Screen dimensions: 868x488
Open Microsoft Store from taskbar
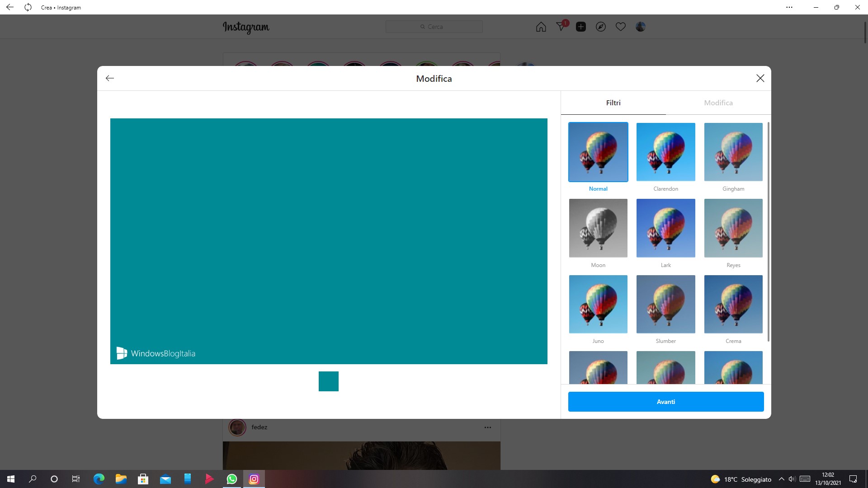tap(143, 479)
